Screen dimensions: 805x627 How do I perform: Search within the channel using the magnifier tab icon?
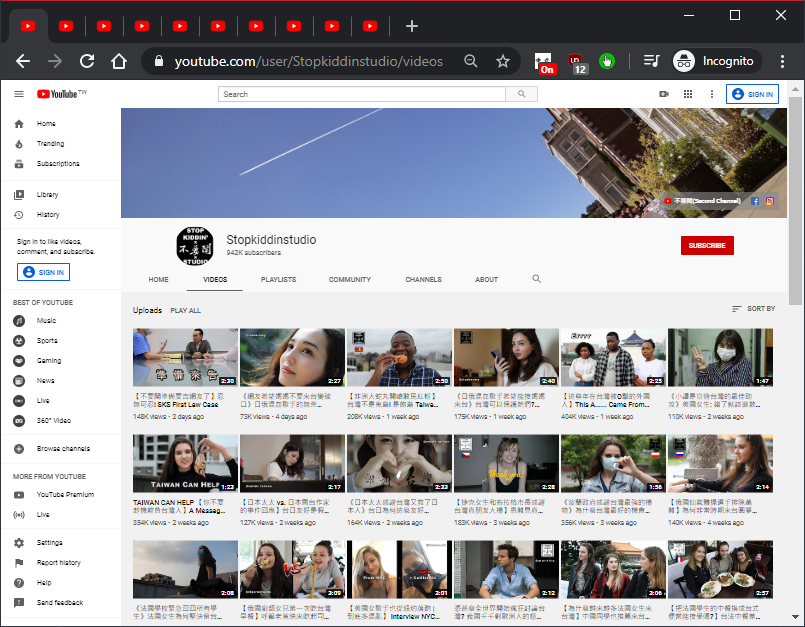pos(536,279)
